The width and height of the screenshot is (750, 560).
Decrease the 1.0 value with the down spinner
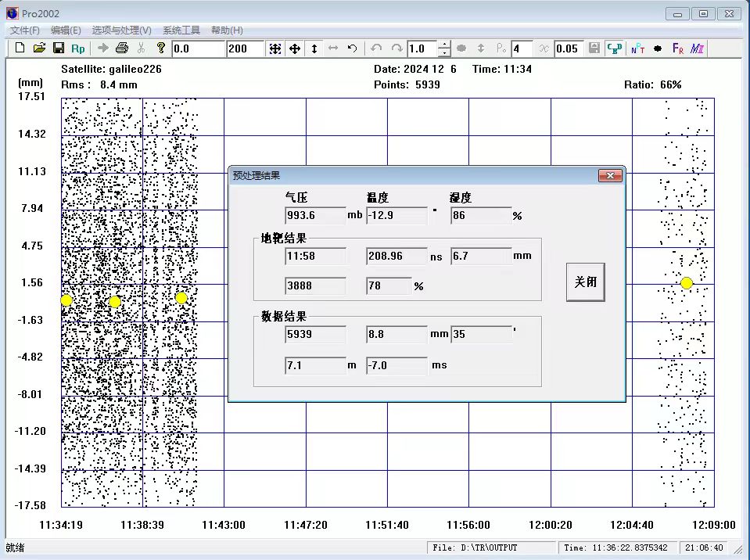444,52
